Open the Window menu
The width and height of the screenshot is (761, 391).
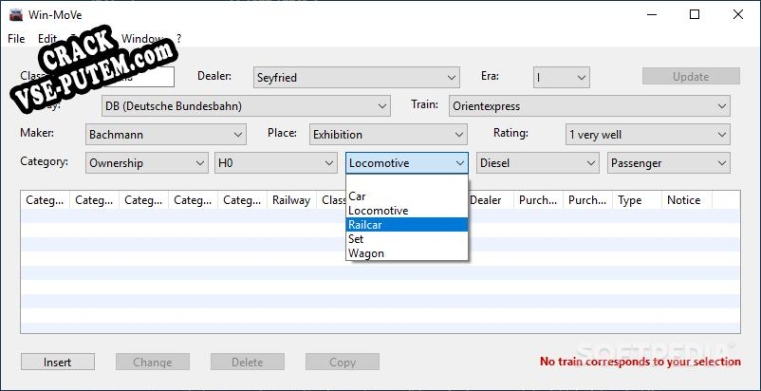point(142,39)
